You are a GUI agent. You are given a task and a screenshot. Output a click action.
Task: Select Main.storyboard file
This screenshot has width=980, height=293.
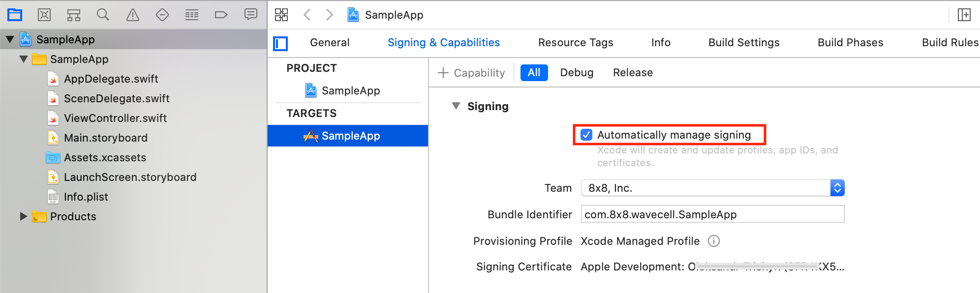click(x=105, y=138)
